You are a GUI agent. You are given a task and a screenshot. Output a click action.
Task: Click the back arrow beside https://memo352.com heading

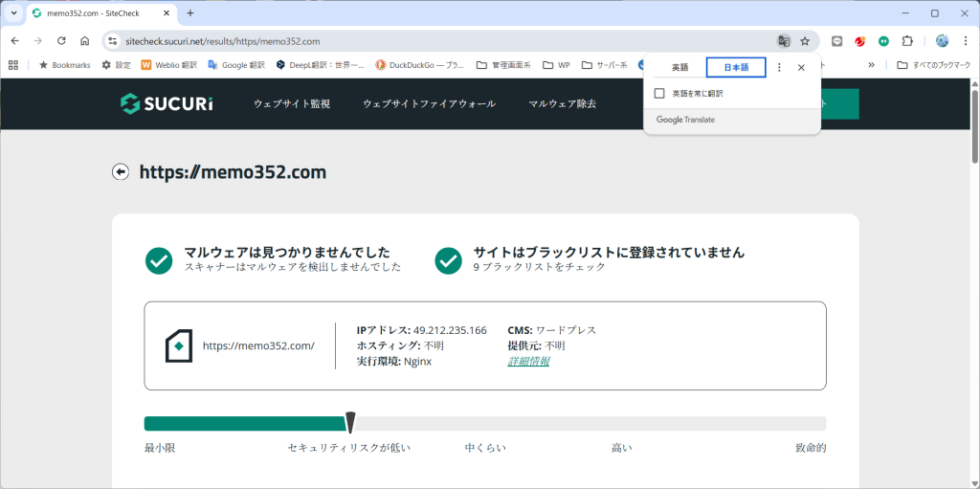121,172
